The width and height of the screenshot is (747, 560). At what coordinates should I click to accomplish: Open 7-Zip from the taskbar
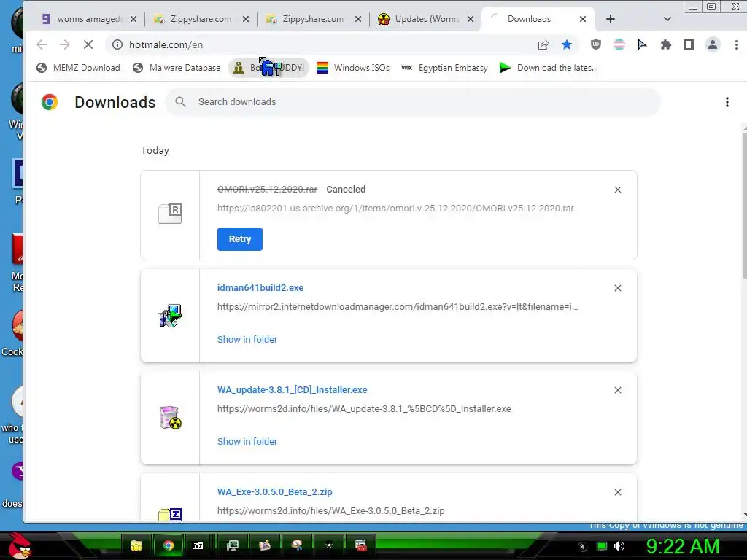[198, 545]
